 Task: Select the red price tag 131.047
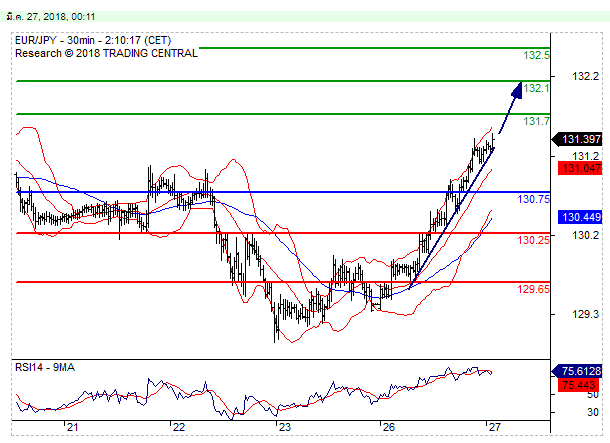[x=580, y=168]
